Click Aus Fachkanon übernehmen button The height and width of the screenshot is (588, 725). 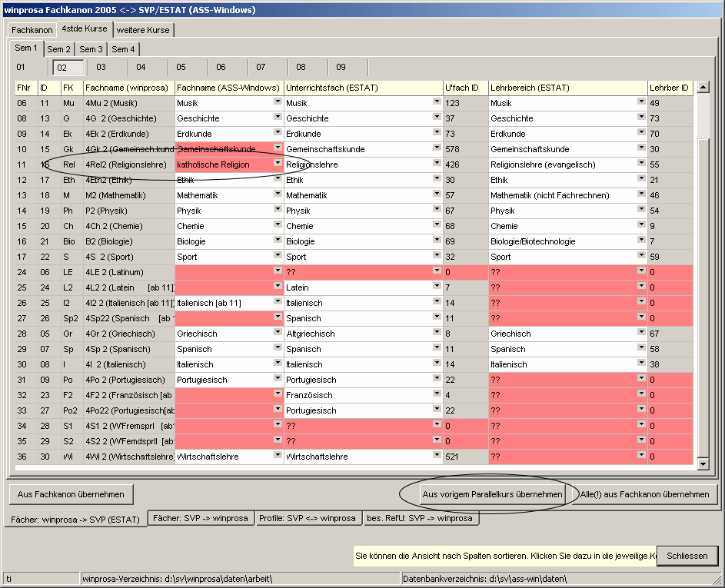tap(71, 494)
